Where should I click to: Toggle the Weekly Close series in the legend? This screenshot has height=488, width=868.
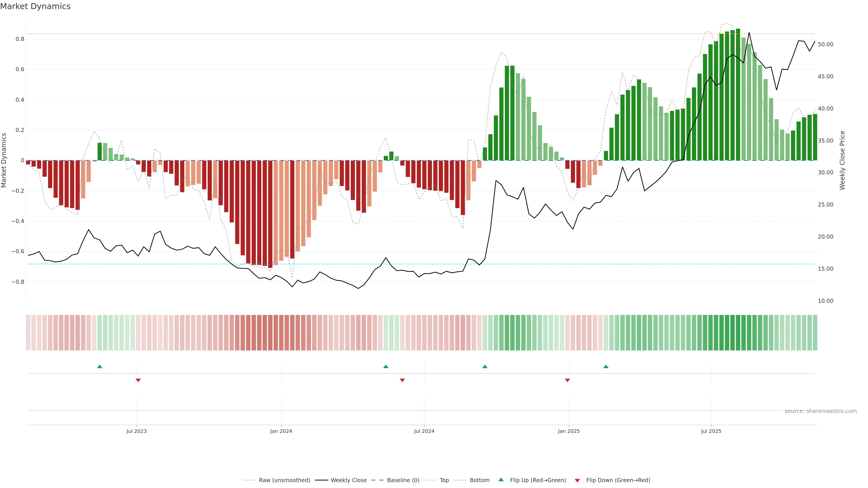pos(348,480)
